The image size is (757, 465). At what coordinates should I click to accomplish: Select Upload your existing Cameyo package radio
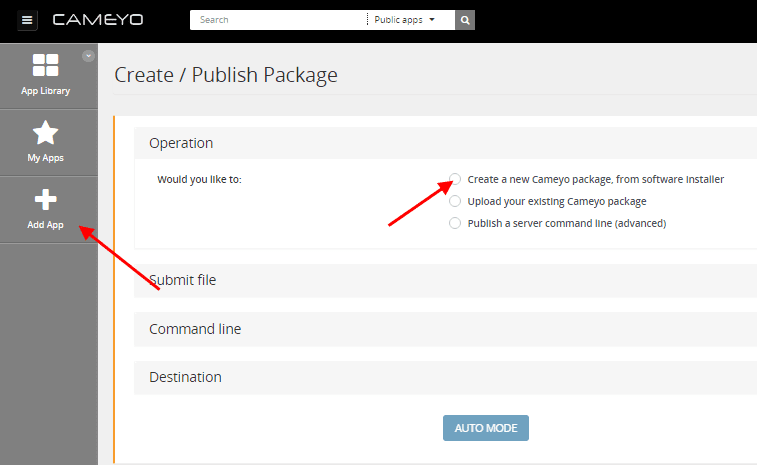(455, 201)
